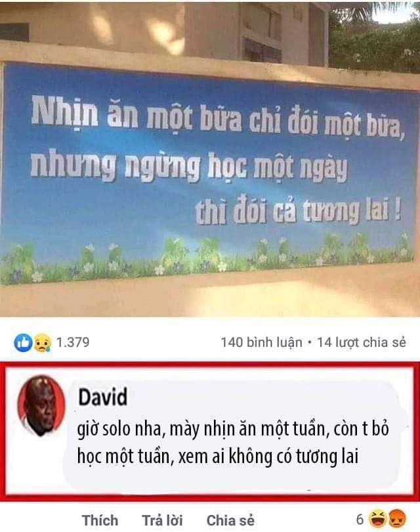This screenshot has height=532, width=420.
Task: Click the laughing Haha reaction emoji
Action: 377,519
